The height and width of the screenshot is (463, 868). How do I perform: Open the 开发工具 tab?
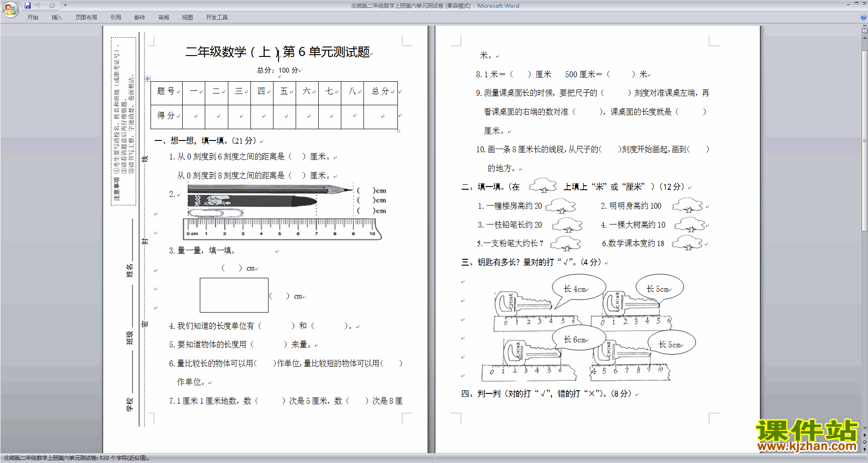coord(217,18)
